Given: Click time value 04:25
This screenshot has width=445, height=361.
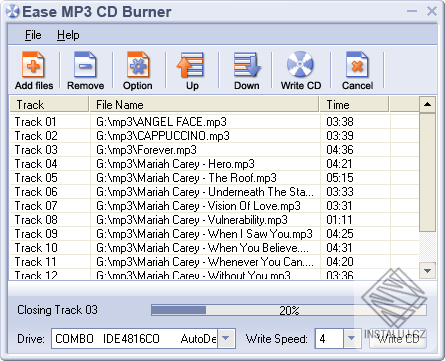Looking at the screenshot, I should click(x=340, y=234).
